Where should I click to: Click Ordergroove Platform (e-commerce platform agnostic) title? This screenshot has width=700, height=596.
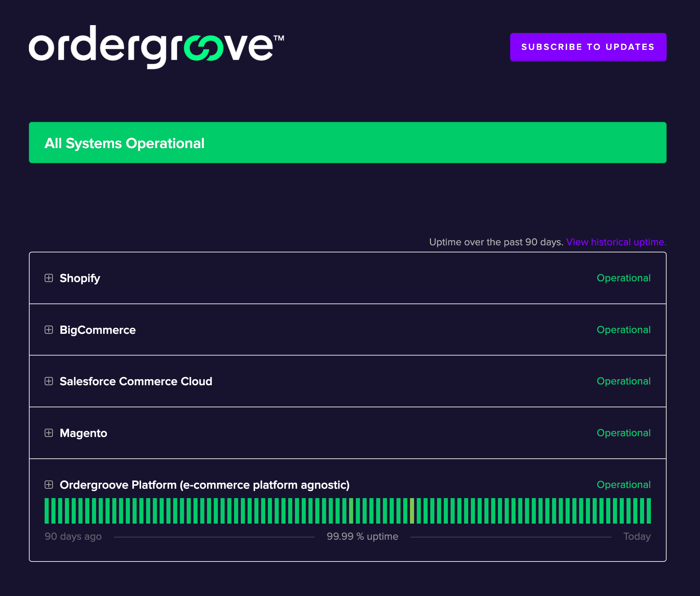coord(204,485)
